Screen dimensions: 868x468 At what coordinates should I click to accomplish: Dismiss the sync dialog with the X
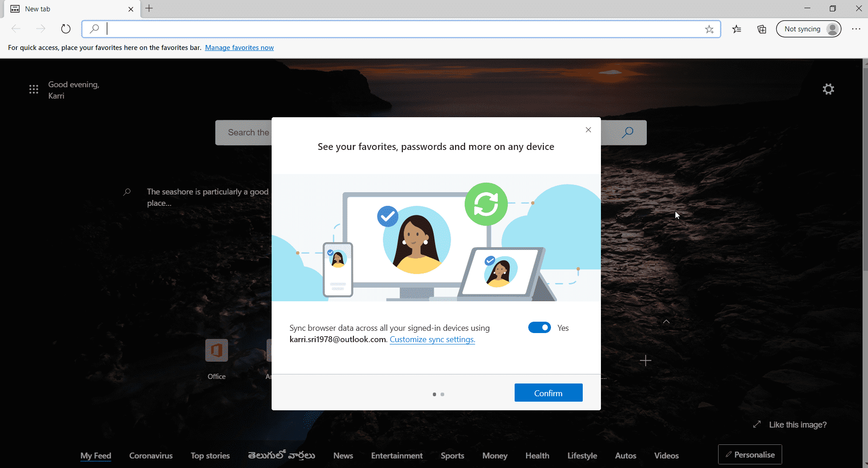(x=588, y=130)
